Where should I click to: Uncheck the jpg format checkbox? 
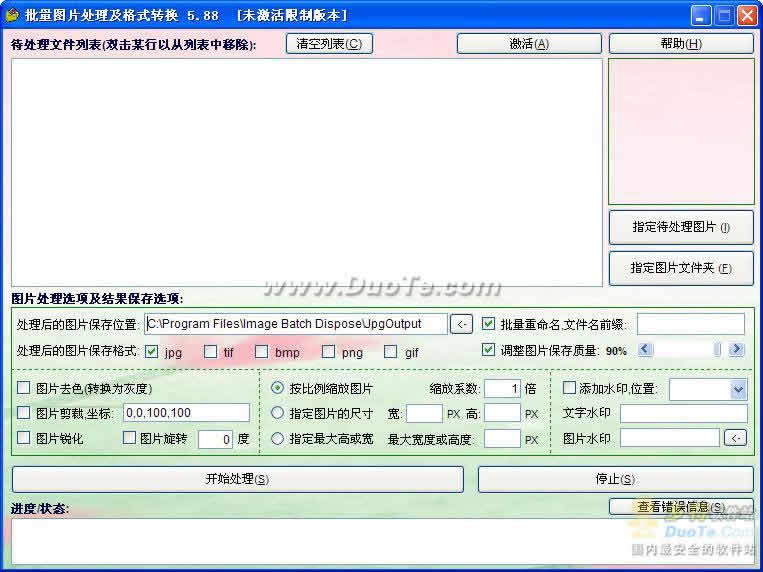(x=151, y=351)
